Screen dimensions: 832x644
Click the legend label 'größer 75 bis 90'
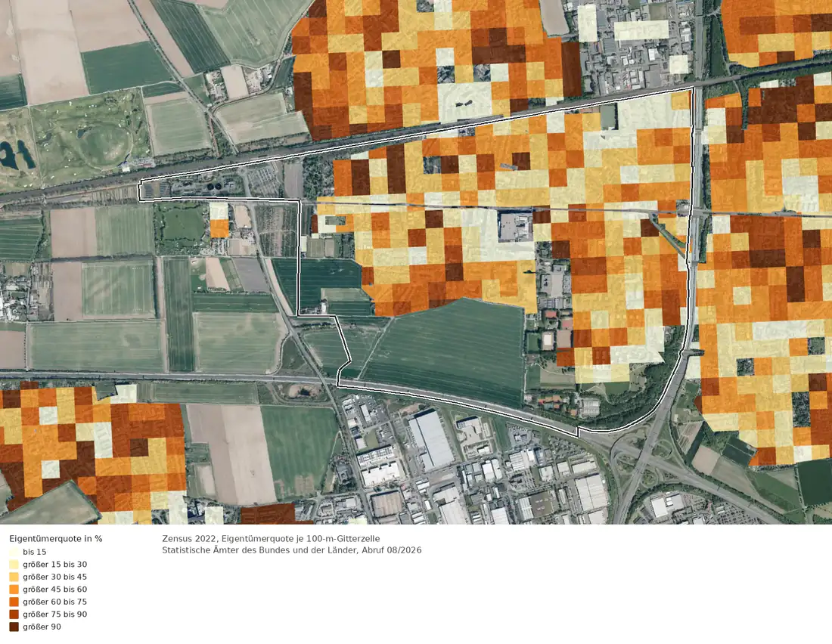[54, 615]
